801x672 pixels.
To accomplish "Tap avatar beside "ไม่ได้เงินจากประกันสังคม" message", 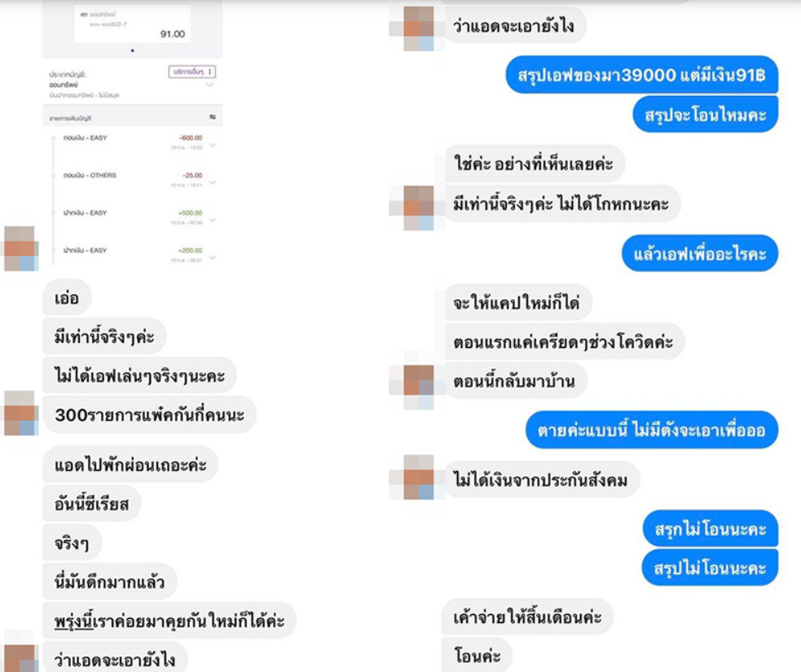I will (x=418, y=477).
